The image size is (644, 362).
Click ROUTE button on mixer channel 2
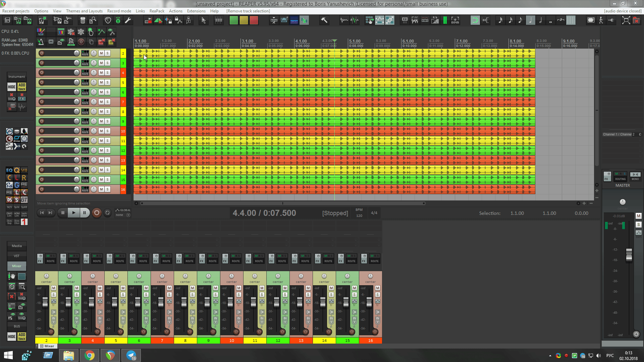(51, 261)
